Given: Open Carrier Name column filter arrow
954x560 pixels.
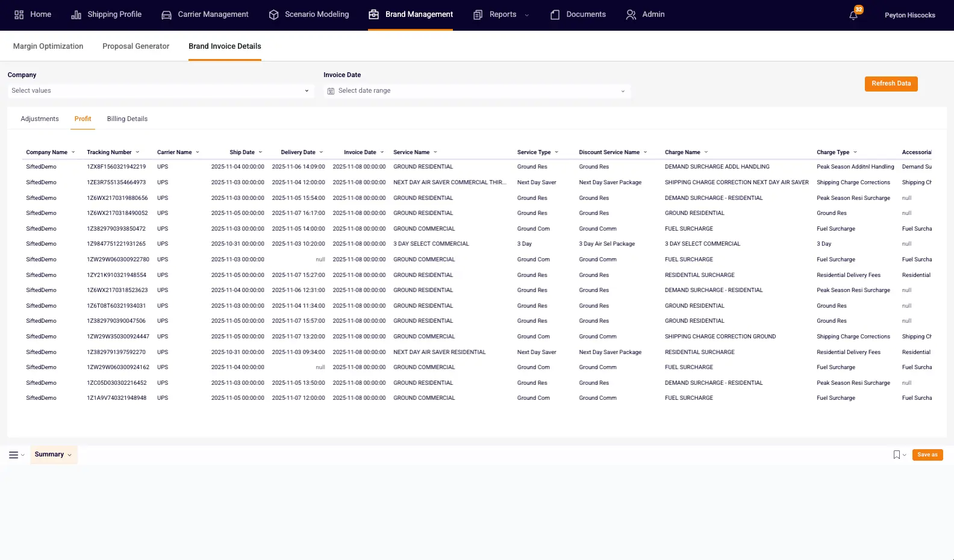Looking at the screenshot, I should click(x=198, y=152).
